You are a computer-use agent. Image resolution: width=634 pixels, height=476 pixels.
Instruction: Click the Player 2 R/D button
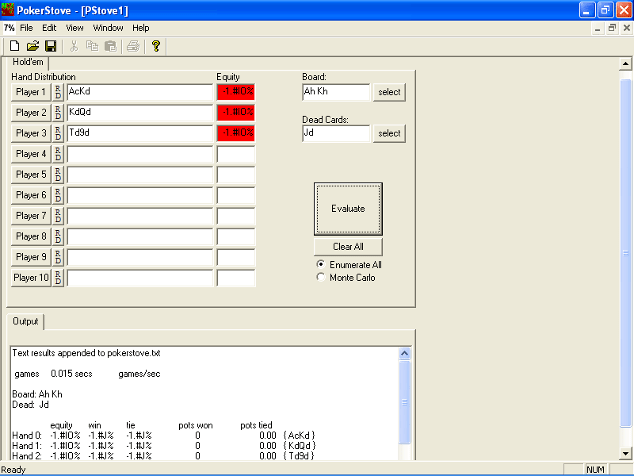click(x=58, y=112)
